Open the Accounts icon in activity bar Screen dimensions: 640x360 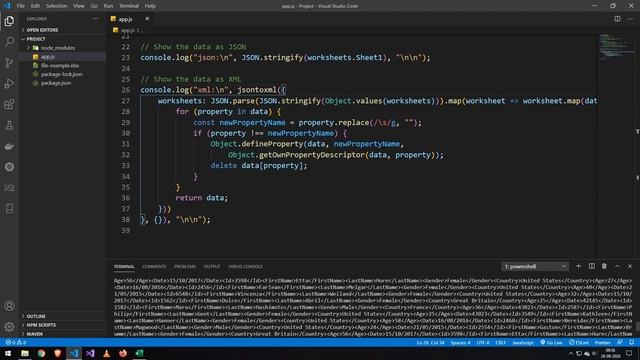pos(9,306)
